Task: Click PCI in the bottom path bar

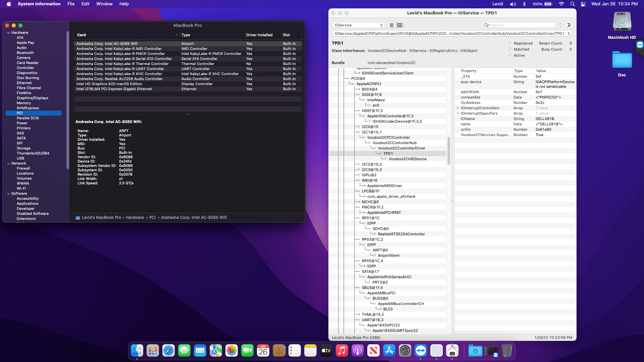Action: (152, 218)
